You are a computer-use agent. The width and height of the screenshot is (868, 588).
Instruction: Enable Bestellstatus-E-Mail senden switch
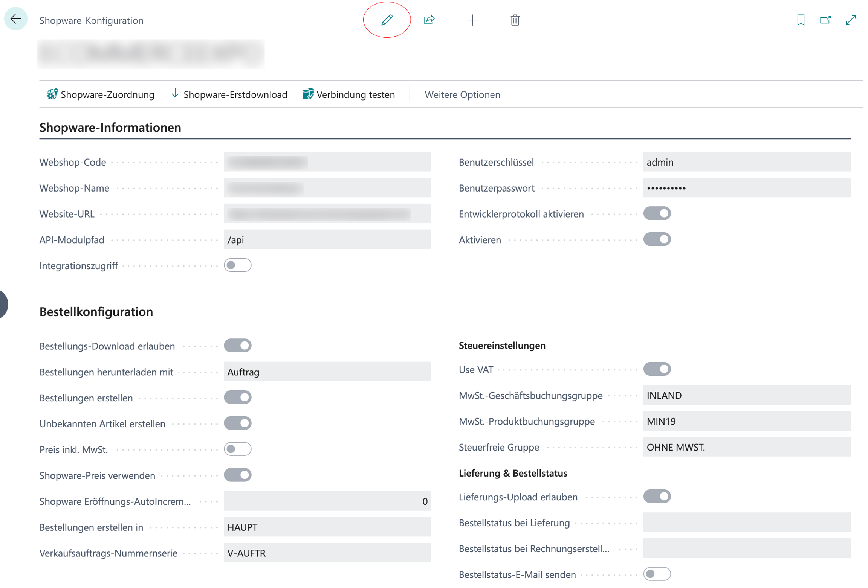657,574
